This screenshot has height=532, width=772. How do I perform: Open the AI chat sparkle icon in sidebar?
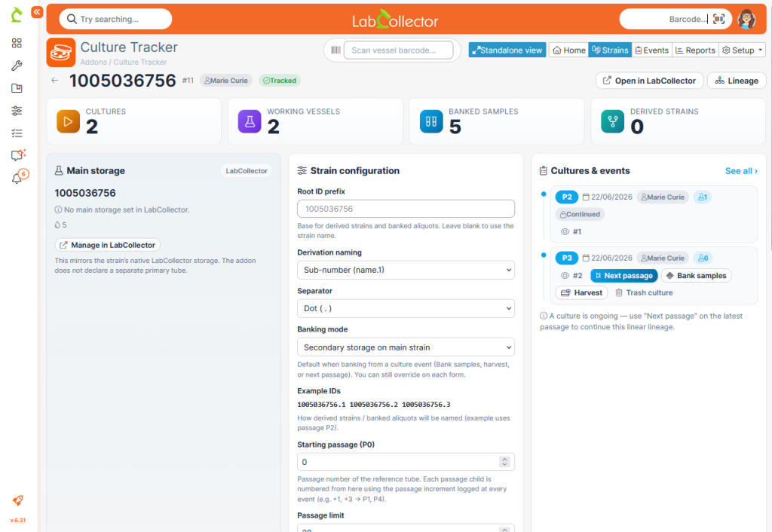click(x=18, y=155)
